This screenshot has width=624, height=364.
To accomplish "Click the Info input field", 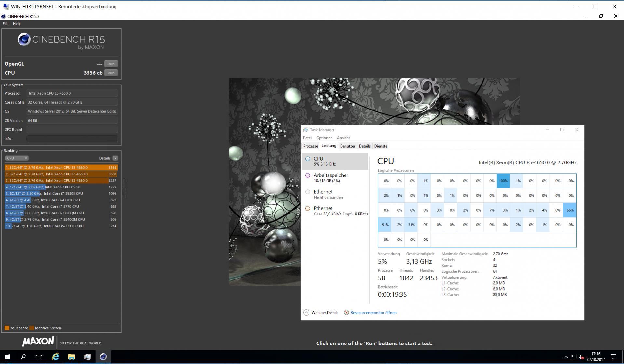I will click(72, 139).
